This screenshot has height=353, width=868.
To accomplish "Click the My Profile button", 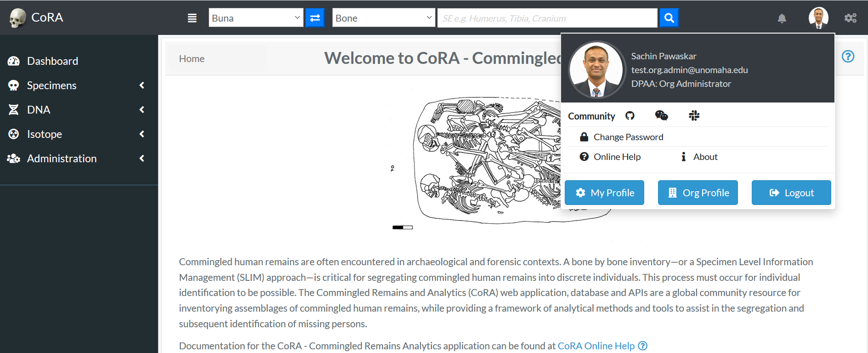I will point(604,193).
